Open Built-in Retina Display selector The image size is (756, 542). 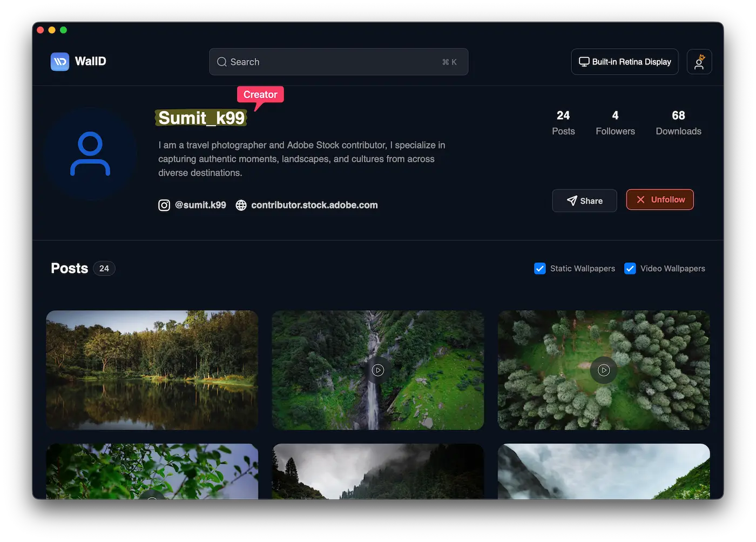(625, 62)
